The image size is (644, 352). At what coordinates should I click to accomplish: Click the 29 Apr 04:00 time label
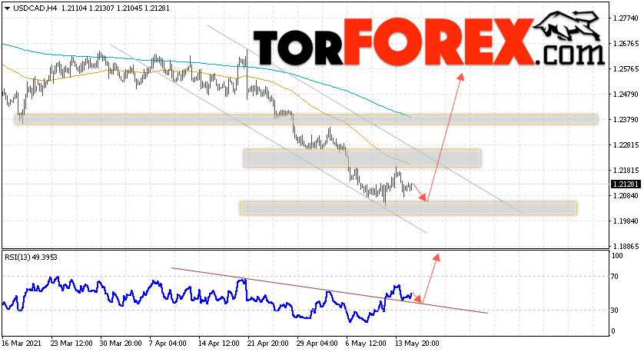[x=317, y=344]
